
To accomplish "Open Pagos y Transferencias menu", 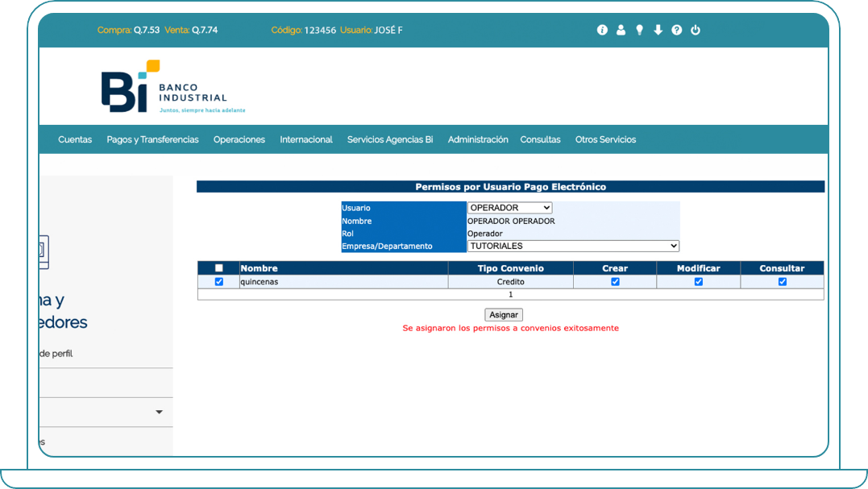I will [x=153, y=139].
